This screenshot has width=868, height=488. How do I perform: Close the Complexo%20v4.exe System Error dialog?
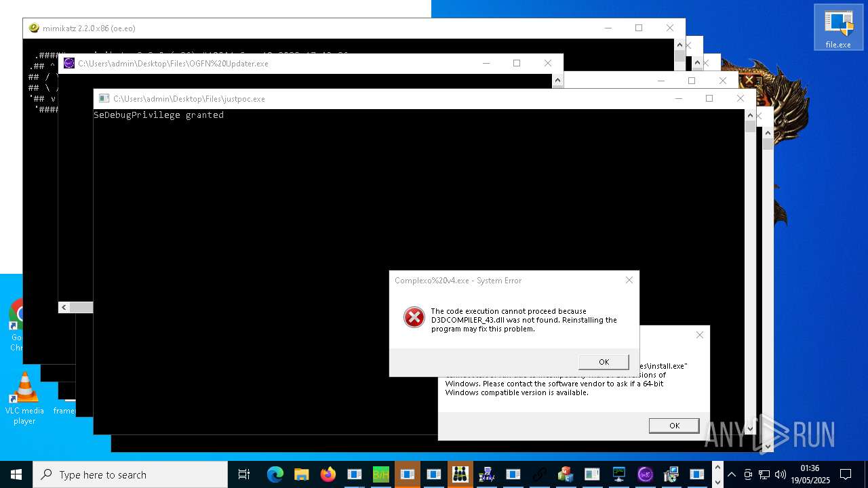[629, 280]
